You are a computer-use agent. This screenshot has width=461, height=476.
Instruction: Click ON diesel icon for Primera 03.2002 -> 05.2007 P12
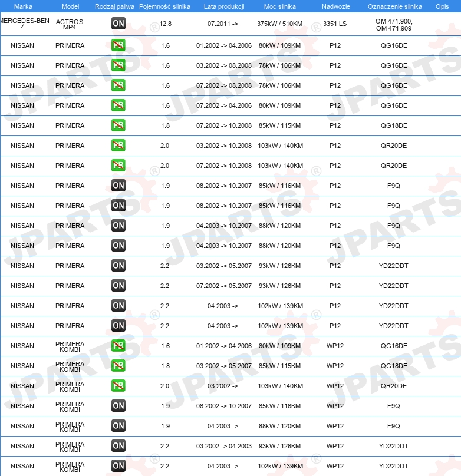coord(118,266)
